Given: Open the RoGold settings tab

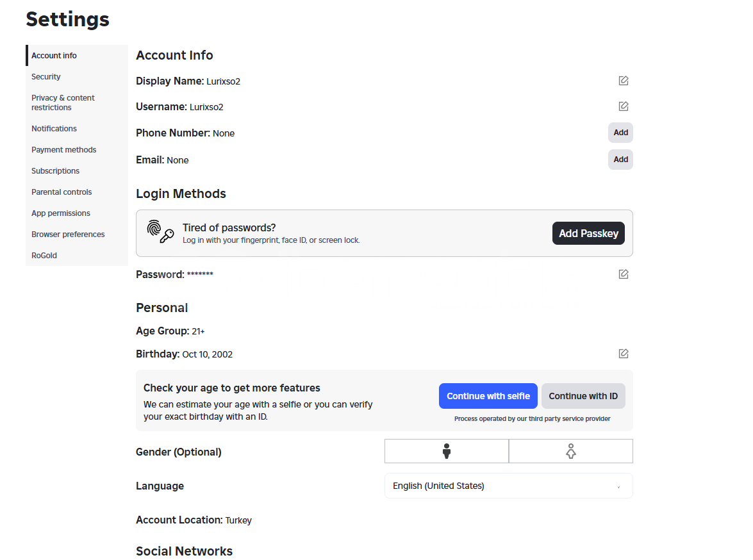Looking at the screenshot, I should click(44, 256).
